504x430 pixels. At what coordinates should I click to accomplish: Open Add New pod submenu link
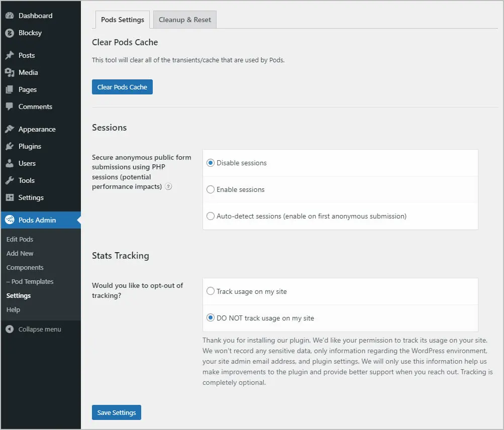tap(20, 253)
